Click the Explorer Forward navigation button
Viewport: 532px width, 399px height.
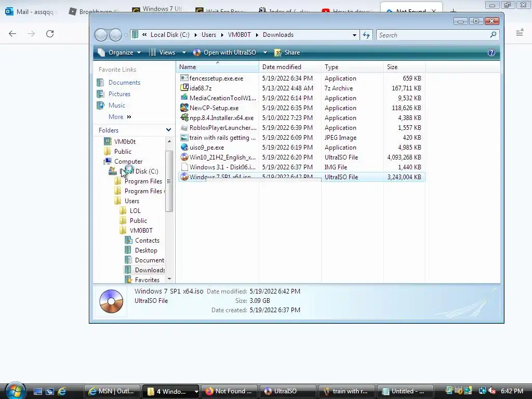tap(116, 35)
